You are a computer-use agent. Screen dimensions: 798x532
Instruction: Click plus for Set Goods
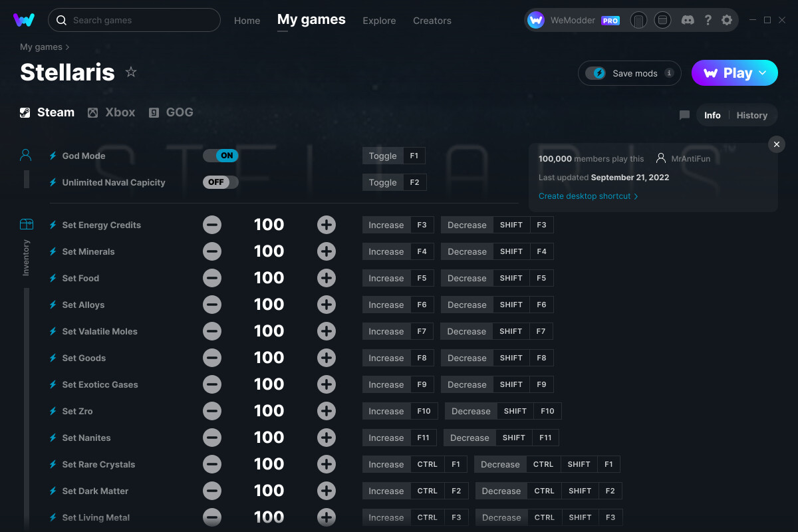[327, 358]
